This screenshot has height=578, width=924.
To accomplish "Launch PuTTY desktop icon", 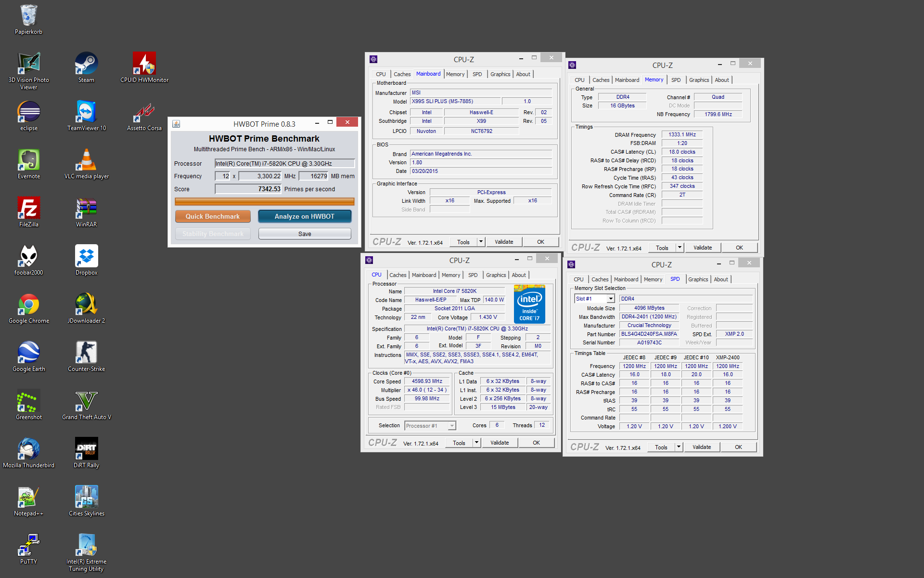I will [x=28, y=549].
